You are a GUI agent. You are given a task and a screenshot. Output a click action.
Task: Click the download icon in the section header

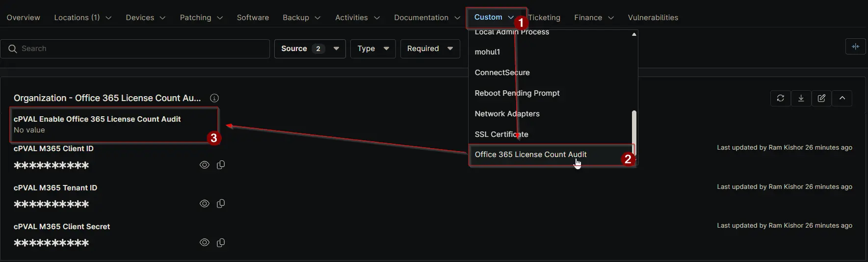pyautogui.click(x=801, y=98)
